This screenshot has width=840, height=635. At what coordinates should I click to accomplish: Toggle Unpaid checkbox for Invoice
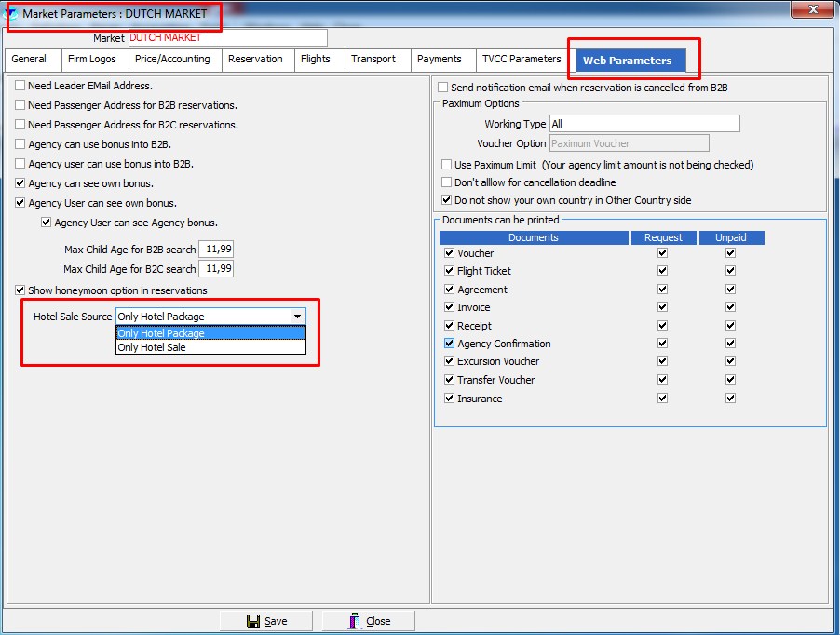[x=730, y=307]
